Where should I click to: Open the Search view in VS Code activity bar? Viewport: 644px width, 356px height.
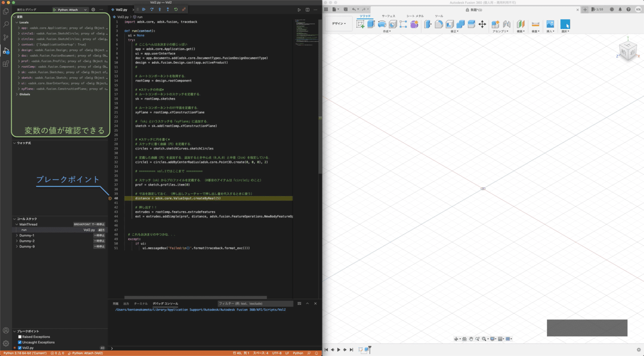(x=5, y=25)
